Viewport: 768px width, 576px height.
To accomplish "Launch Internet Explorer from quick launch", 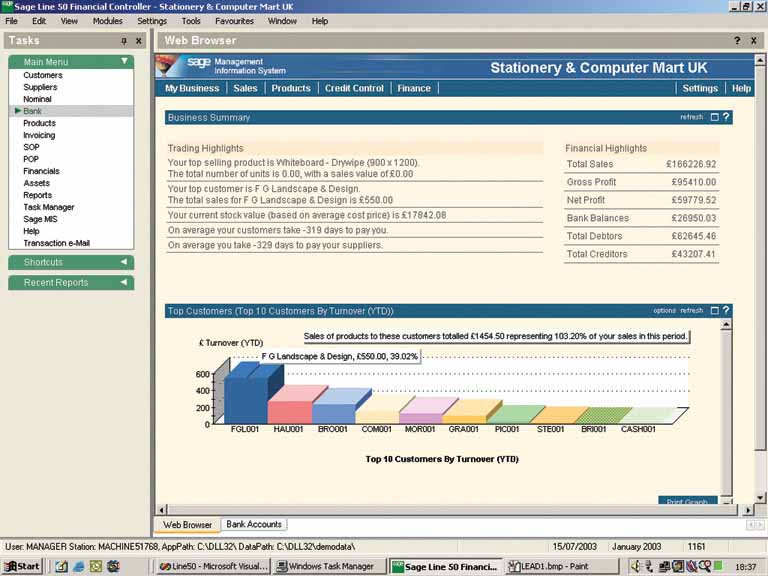I will (x=78, y=567).
